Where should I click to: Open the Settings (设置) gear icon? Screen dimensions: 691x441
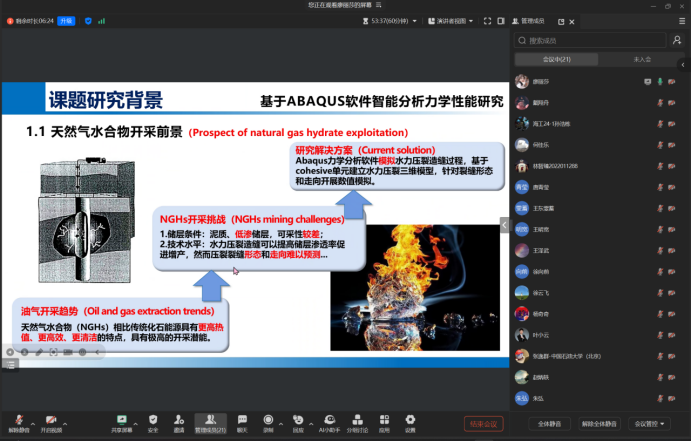pos(410,420)
